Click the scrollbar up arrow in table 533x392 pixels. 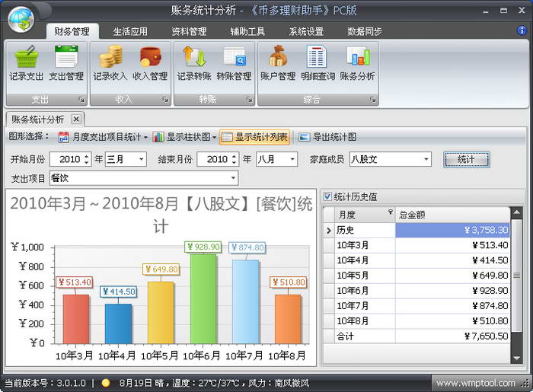[517, 212]
